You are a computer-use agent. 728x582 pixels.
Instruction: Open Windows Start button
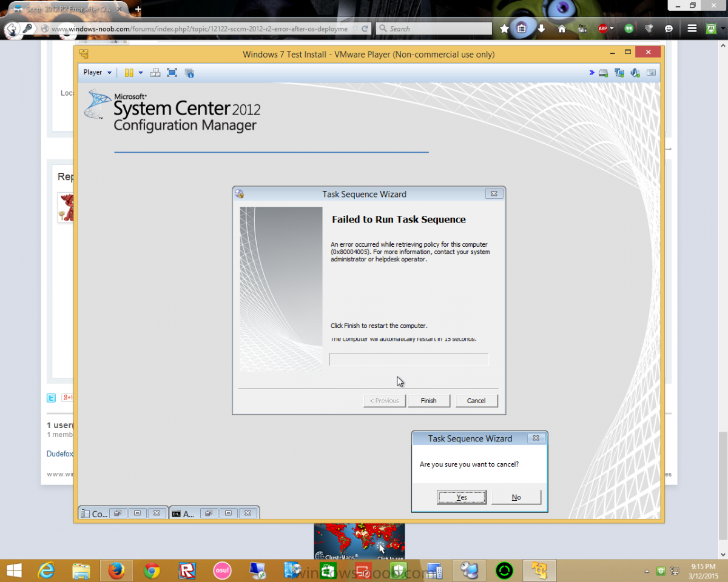(13, 570)
